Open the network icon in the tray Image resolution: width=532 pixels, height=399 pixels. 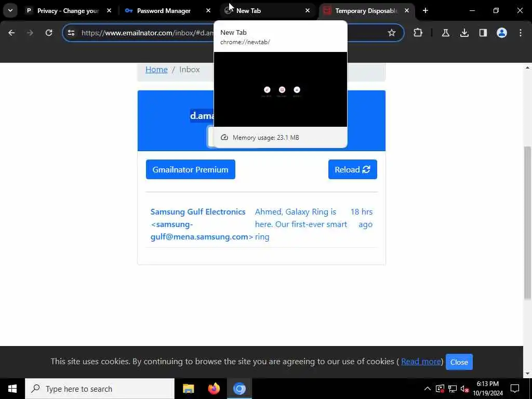click(x=453, y=389)
